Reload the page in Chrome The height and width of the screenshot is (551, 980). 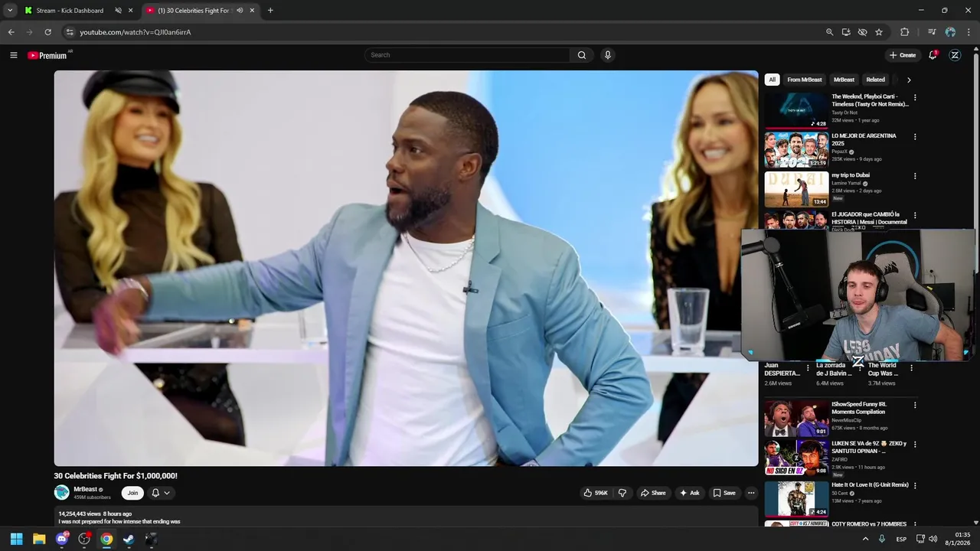click(x=47, y=32)
